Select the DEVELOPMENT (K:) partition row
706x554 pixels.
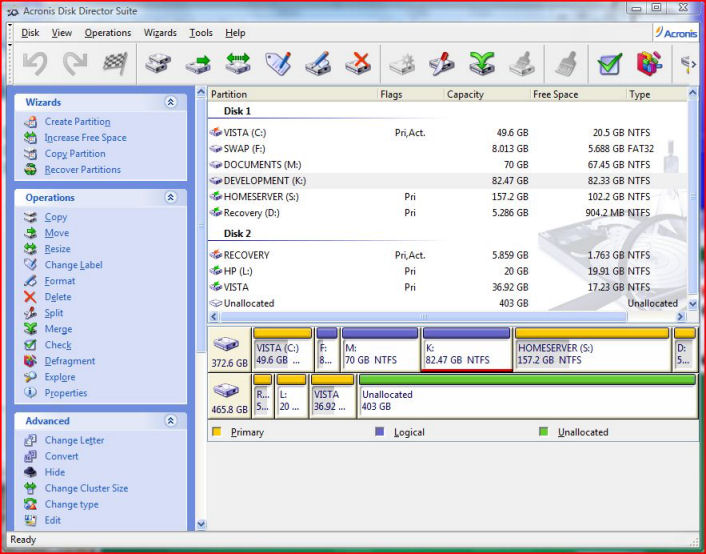click(264, 181)
